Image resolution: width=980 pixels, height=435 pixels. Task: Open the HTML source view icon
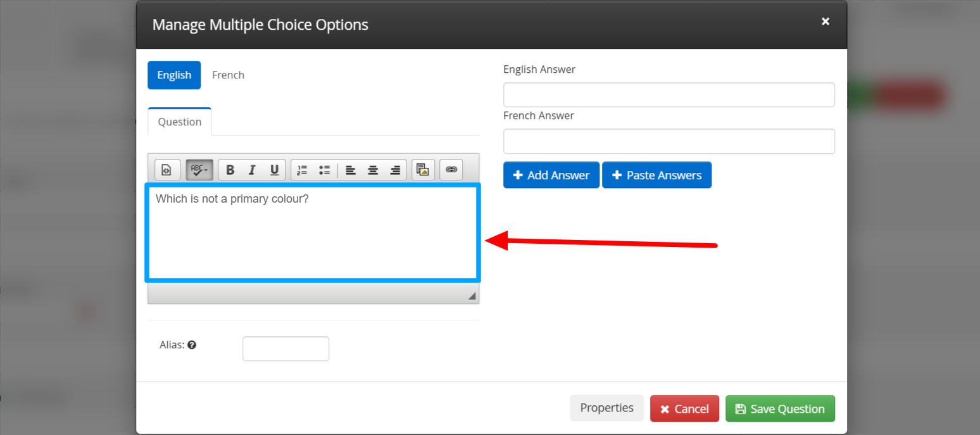pos(167,170)
